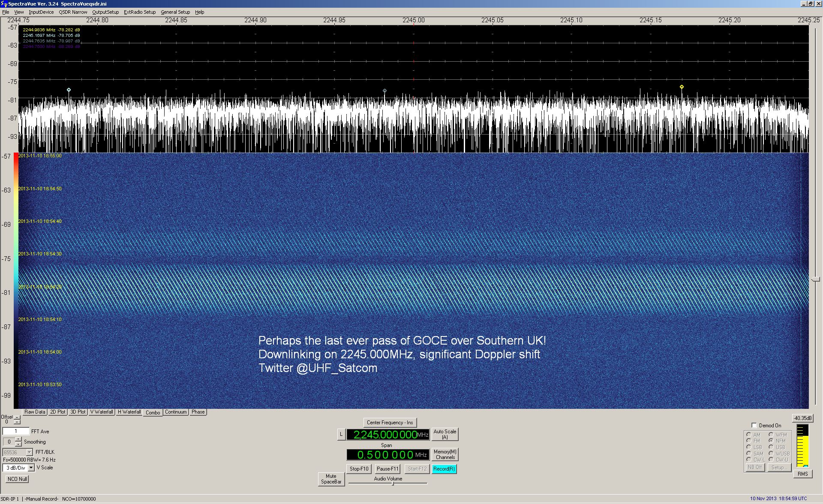
Task: Click the -40.35dB level readout button
Action: click(x=802, y=418)
